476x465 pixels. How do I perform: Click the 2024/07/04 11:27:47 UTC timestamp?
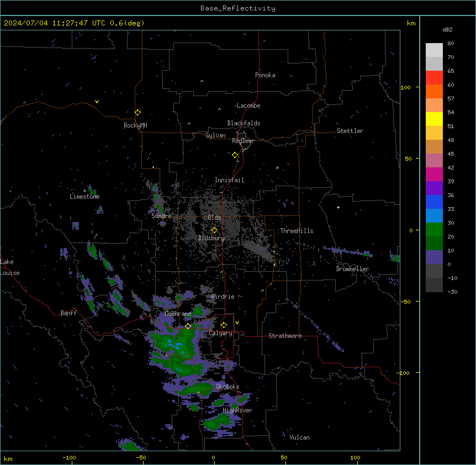(54, 23)
